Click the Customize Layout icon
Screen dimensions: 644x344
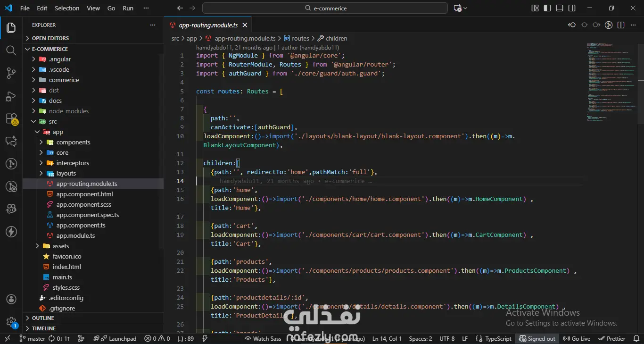[x=535, y=8]
